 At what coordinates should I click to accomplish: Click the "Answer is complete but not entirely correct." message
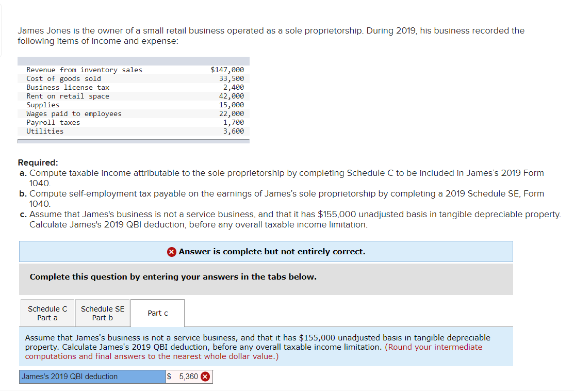click(272, 252)
